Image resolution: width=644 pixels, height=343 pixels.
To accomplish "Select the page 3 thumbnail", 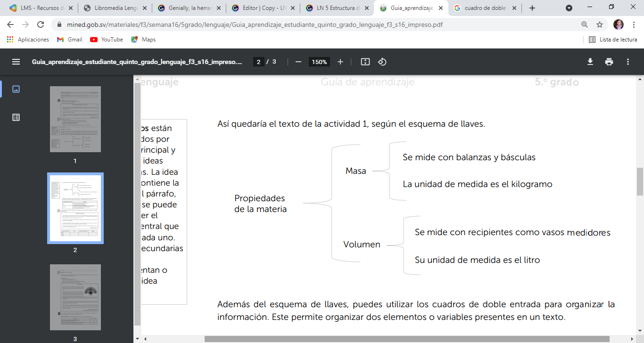I will pos(75,297).
